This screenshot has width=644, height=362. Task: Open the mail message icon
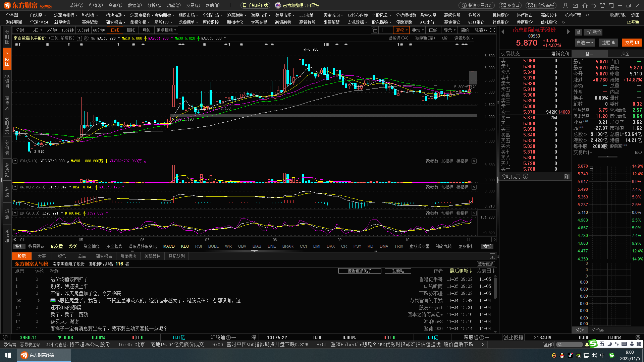[x=575, y=6]
